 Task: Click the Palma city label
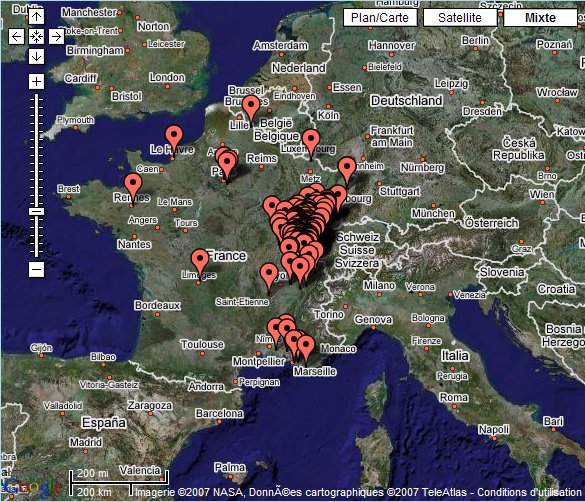point(230,467)
